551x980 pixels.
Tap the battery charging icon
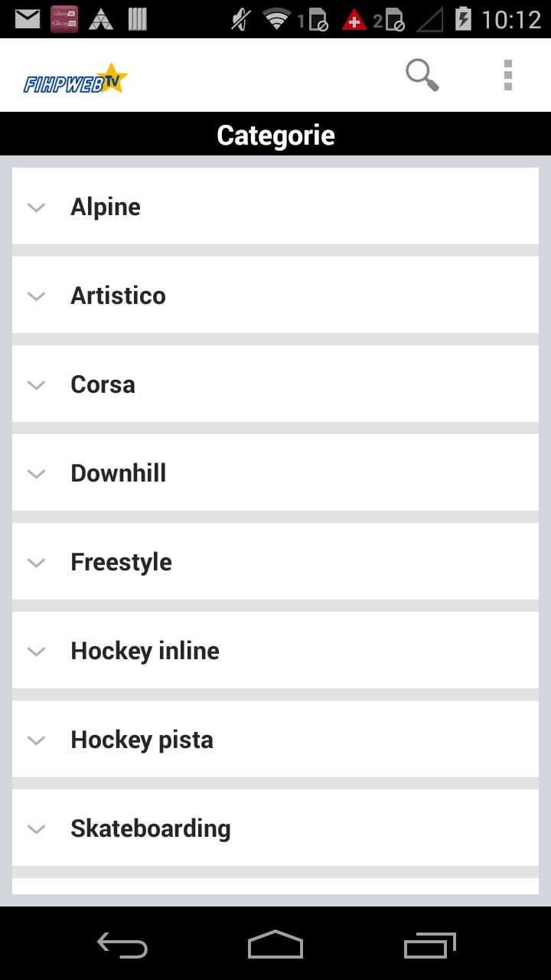463,18
